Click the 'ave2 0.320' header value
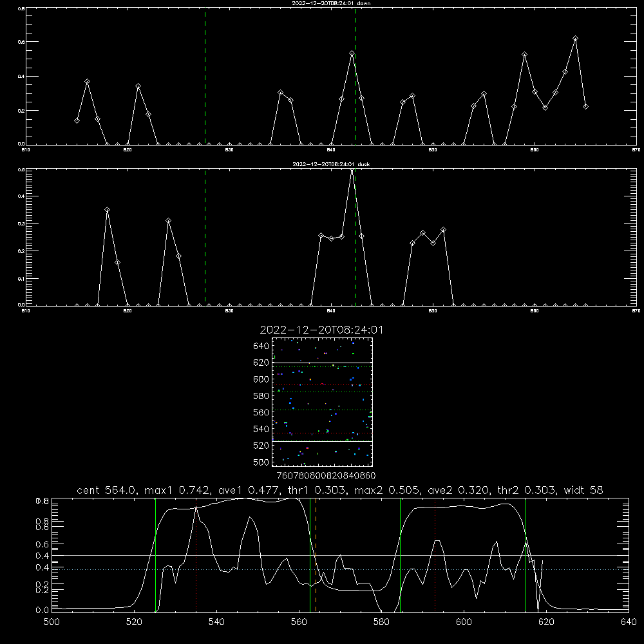The height and width of the screenshot is (644, 644). click(459, 490)
